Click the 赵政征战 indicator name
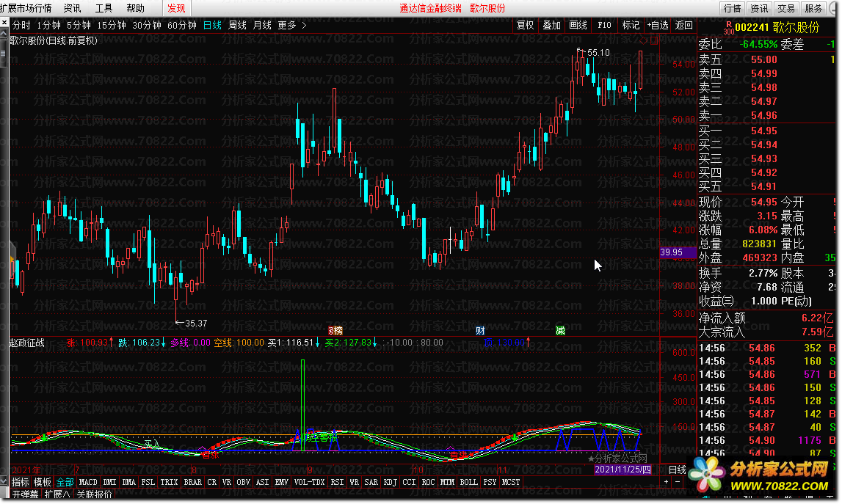 click(27, 343)
